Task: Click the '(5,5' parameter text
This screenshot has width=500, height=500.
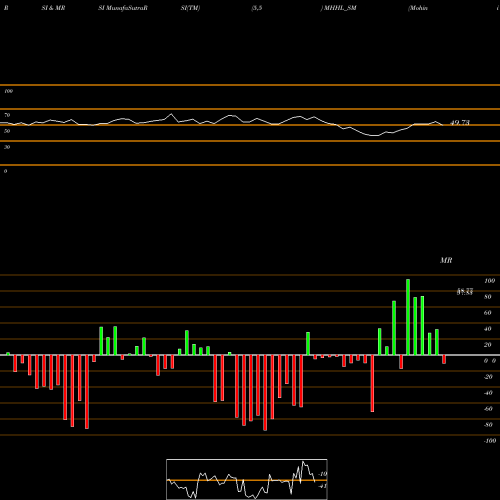Action: click(257, 8)
